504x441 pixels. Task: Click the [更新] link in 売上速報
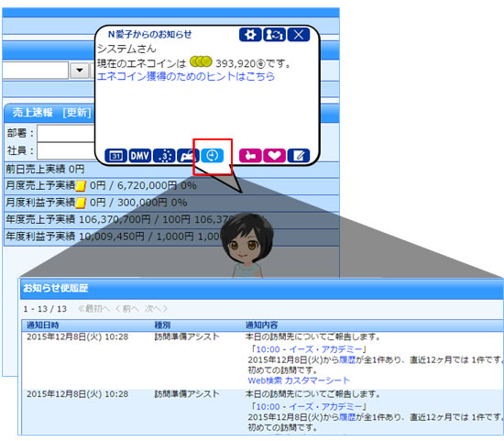(x=77, y=113)
